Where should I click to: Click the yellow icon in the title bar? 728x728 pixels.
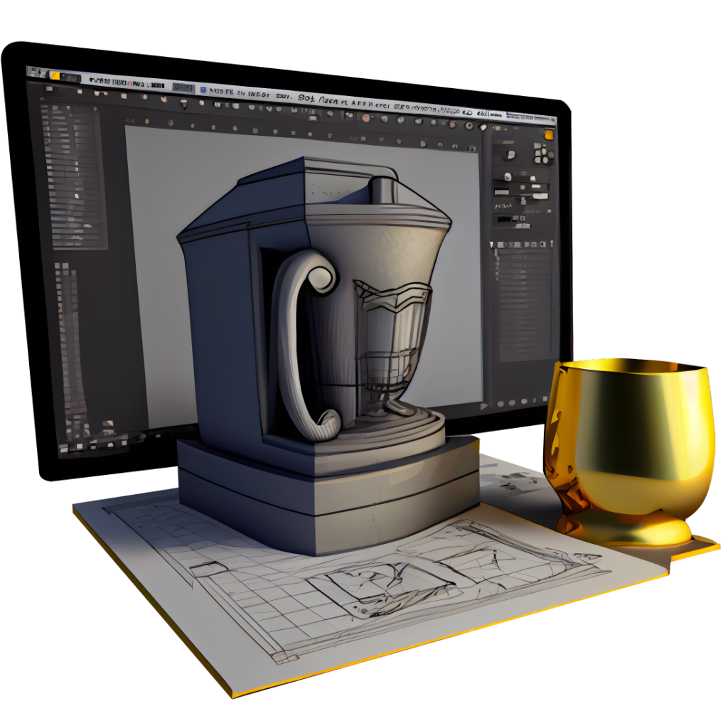pos(55,76)
